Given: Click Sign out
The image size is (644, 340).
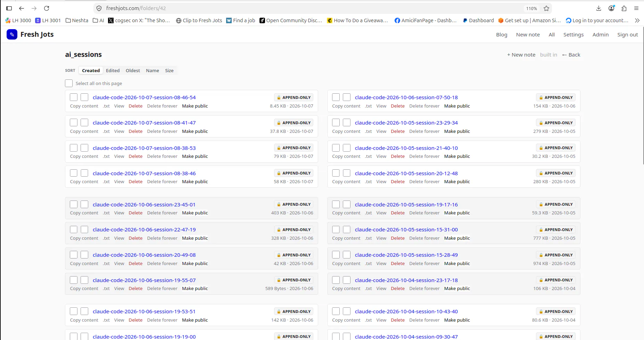Looking at the screenshot, I should (x=628, y=35).
